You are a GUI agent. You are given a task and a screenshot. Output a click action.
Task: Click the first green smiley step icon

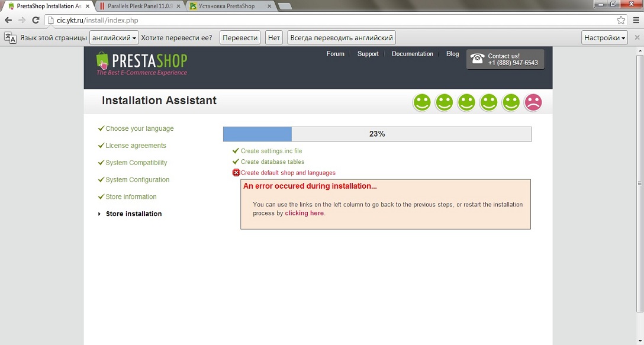(x=422, y=102)
